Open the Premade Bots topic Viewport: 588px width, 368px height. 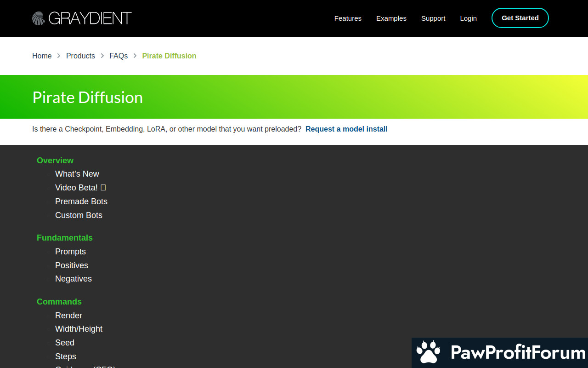81,201
